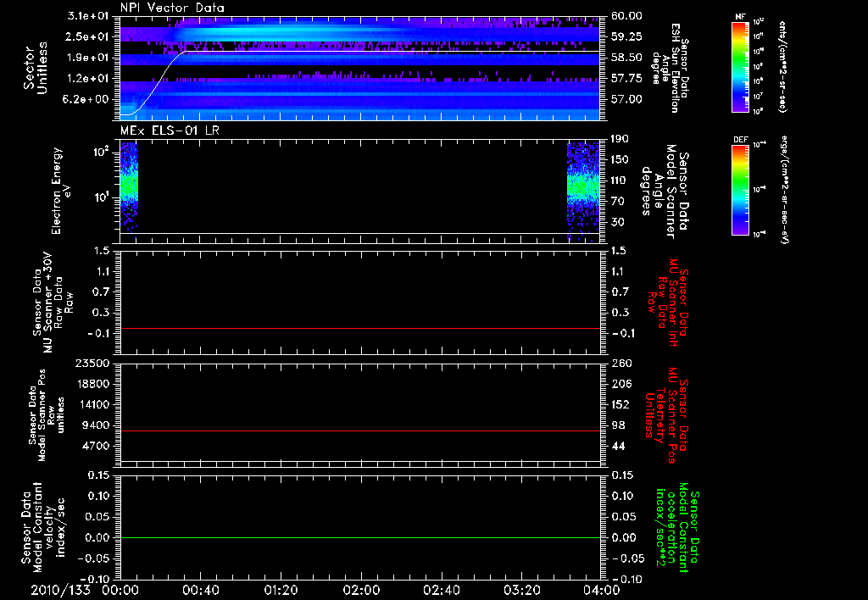Screen dimensions: 868x600
Task: Click the 'Sector Unitless' axis label
Action: (36, 68)
